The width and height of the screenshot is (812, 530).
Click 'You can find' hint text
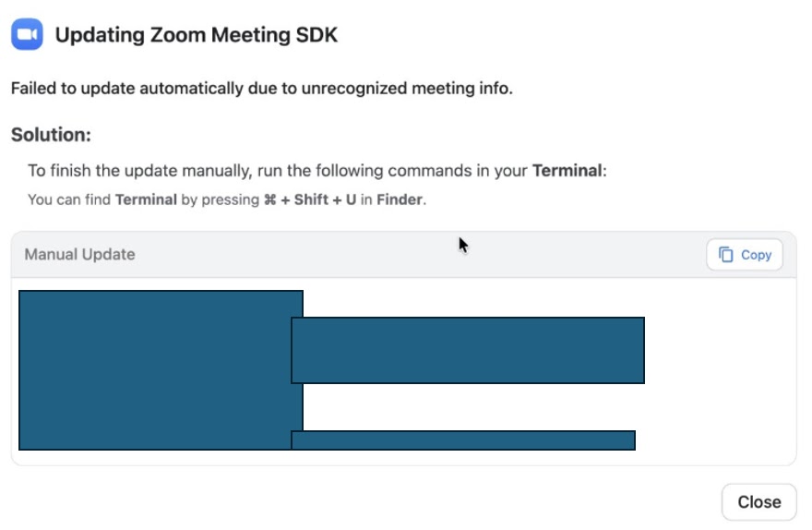pyautogui.click(x=68, y=199)
